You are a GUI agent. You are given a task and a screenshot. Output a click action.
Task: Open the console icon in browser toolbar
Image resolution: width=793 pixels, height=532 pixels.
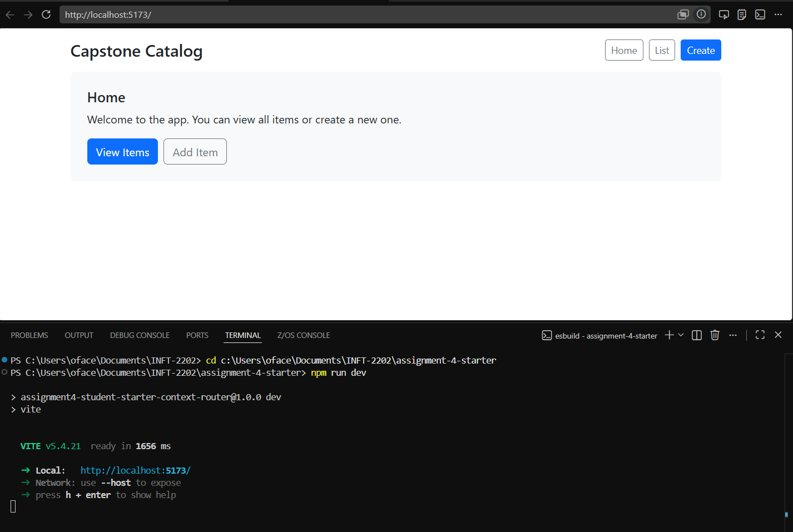[760, 15]
